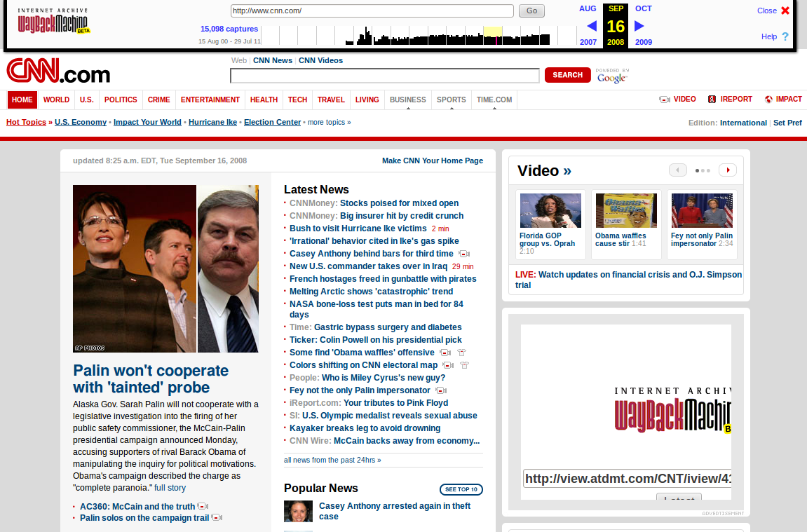Go to previous month capture arrow
Image resolution: width=807 pixels, height=532 pixels.
[x=592, y=26]
